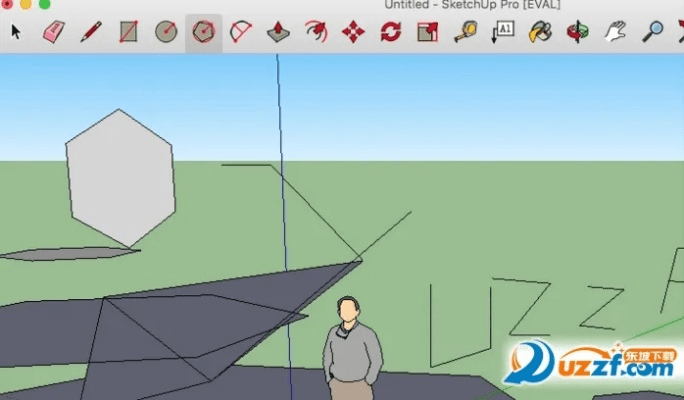Image resolution: width=684 pixels, height=400 pixels.
Task: Open the Text label tool
Action: (x=502, y=32)
